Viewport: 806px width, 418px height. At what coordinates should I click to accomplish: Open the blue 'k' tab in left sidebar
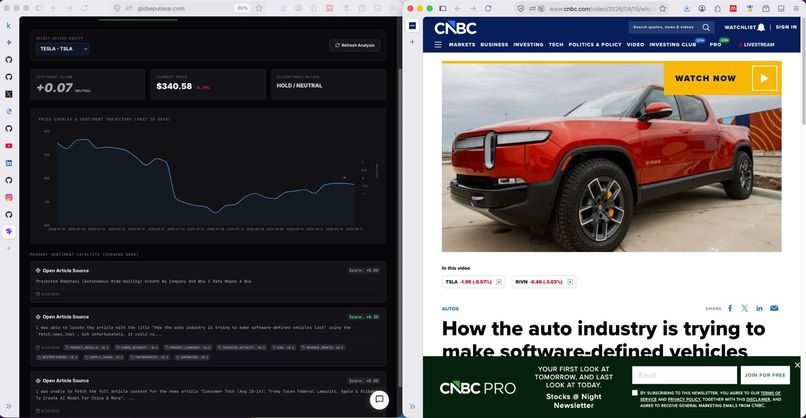click(9, 25)
